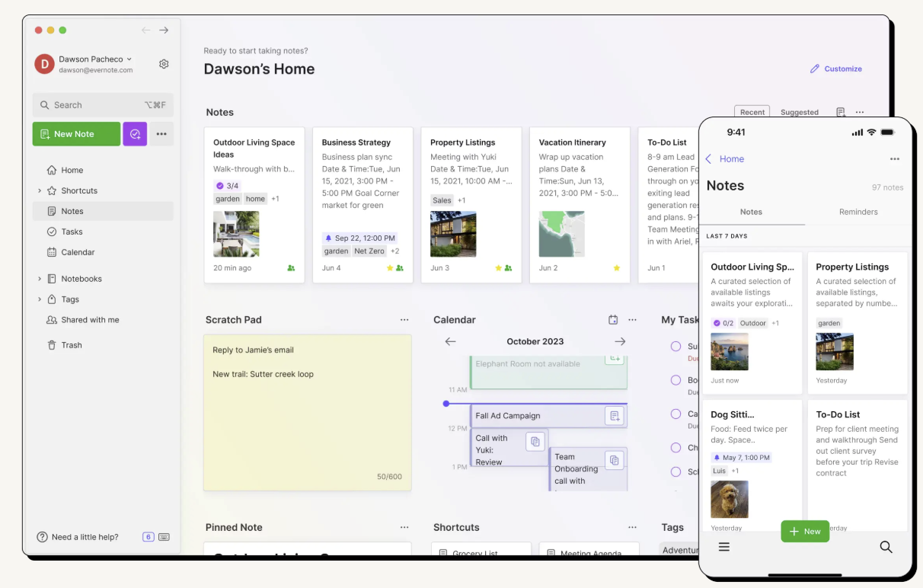
Task: Tap phone search magnifier icon
Action: pos(886,547)
